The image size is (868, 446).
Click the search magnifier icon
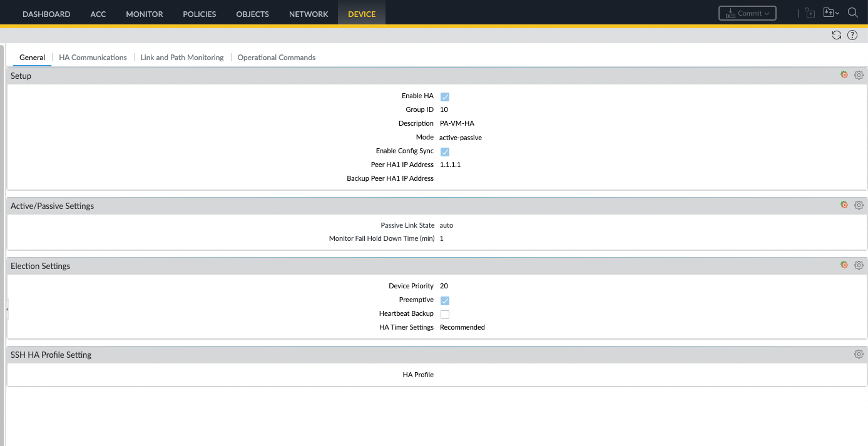[853, 13]
